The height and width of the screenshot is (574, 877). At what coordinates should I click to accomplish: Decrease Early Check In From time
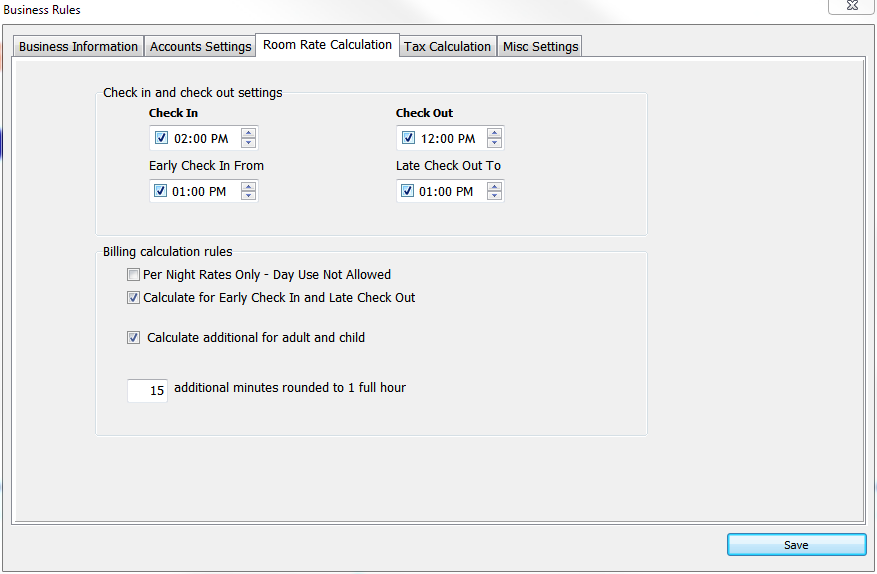tap(248, 196)
